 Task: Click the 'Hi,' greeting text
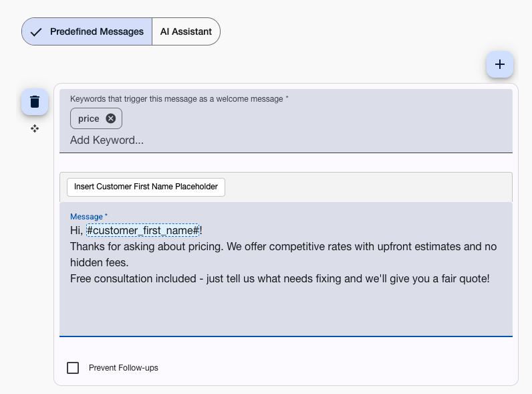pos(76,231)
